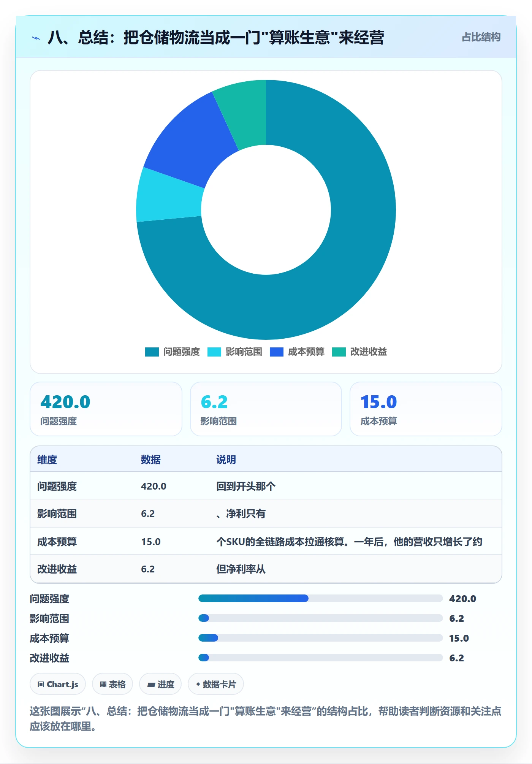Image resolution: width=532 pixels, height=764 pixels.
Task: Click the bar icon in 进度 chip
Action: 151,685
